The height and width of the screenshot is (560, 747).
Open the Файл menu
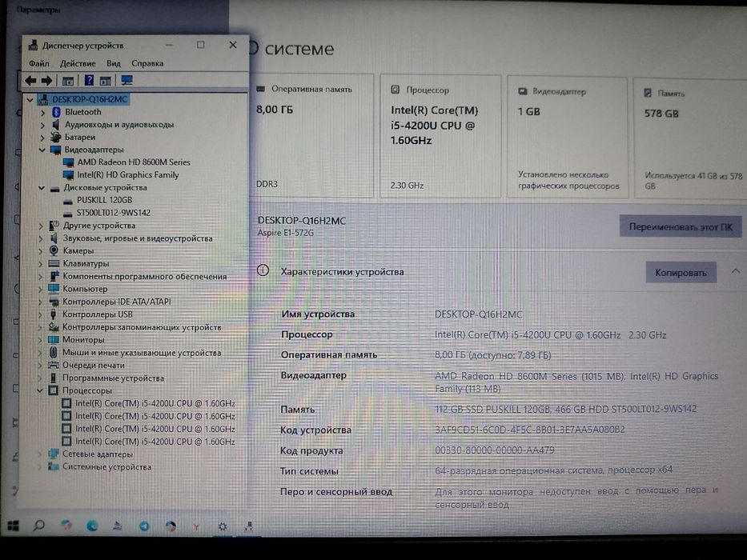[39, 63]
